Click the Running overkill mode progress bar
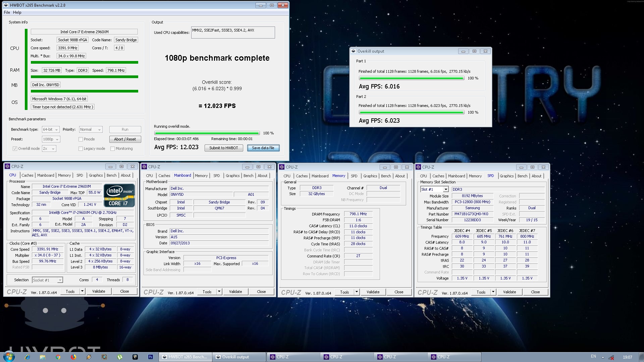Screen dimensions: 644x362 pyautogui.click(x=207, y=133)
